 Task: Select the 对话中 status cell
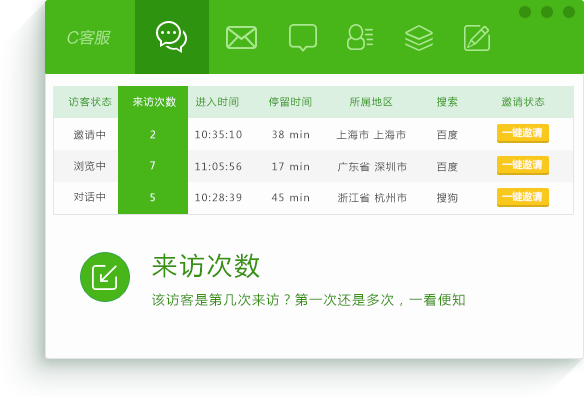(x=89, y=197)
